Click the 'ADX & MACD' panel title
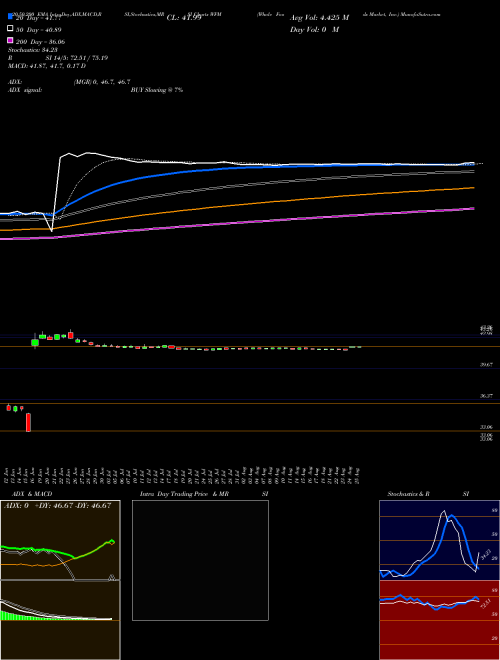The width and height of the screenshot is (500, 660). pos(32,494)
